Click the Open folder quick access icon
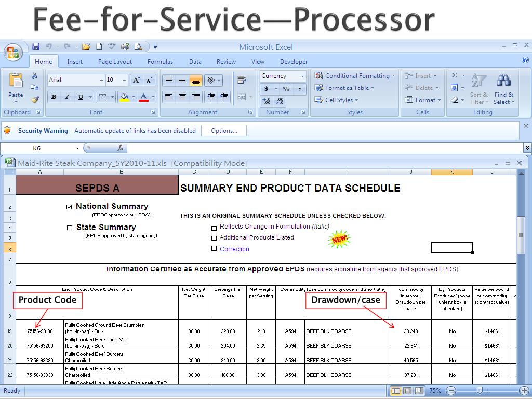The height and width of the screenshot is (399, 532). [x=86, y=46]
